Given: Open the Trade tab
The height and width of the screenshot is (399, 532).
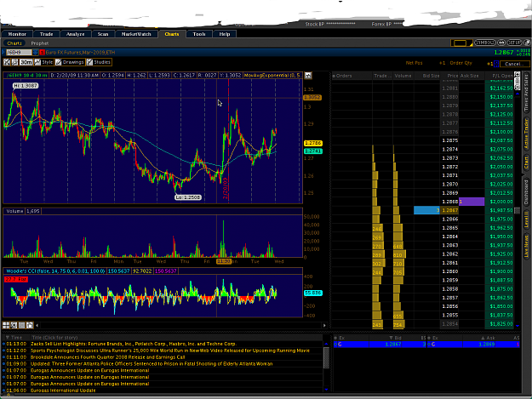Looking at the screenshot, I should point(47,34).
